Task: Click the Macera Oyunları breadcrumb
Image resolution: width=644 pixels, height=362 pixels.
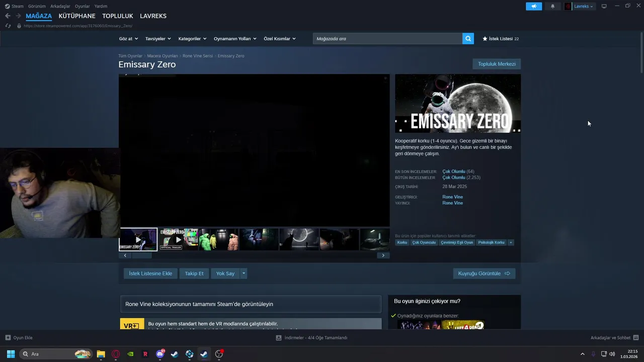Action: click(163, 56)
